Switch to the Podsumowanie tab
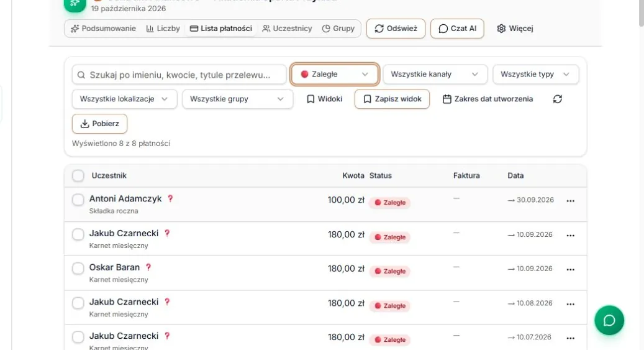This screenshot has height=350, width=644. pos(103,29)
